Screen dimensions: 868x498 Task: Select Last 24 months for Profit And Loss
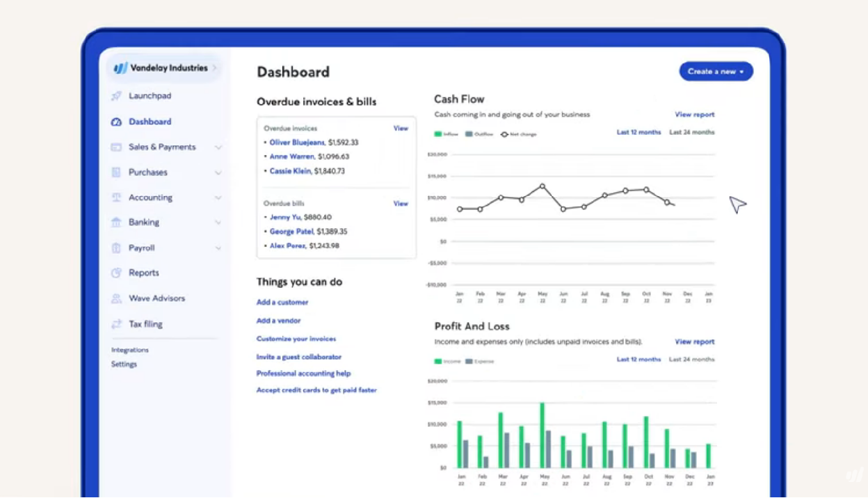(691, 360)
